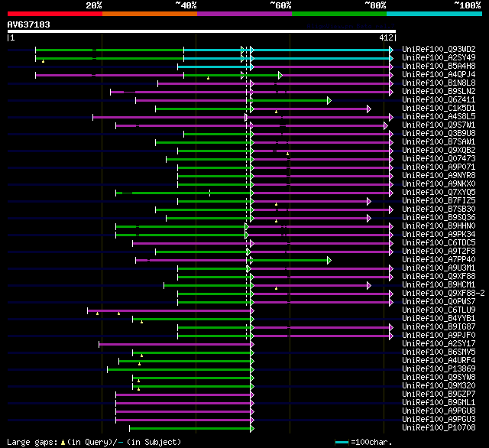Click the UniRef100_B1N8L8 label
The image size is (489, 448).
(x=439, y=83)
